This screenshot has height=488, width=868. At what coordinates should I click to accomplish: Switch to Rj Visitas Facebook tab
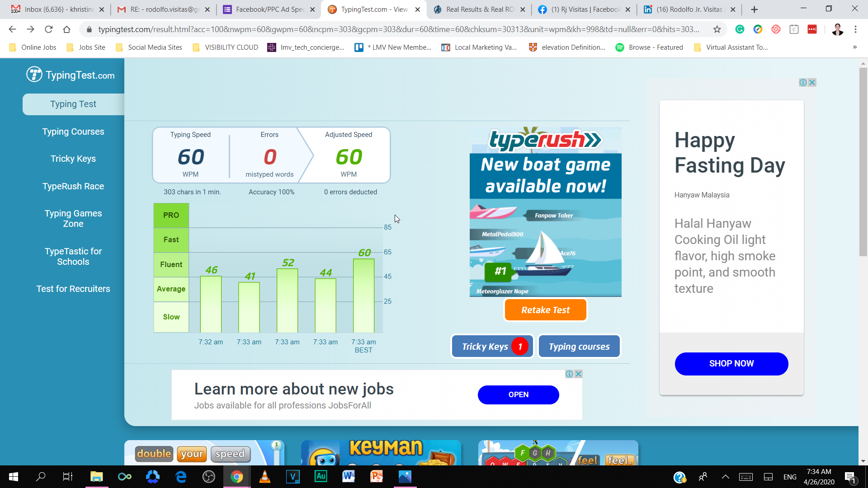584,9
